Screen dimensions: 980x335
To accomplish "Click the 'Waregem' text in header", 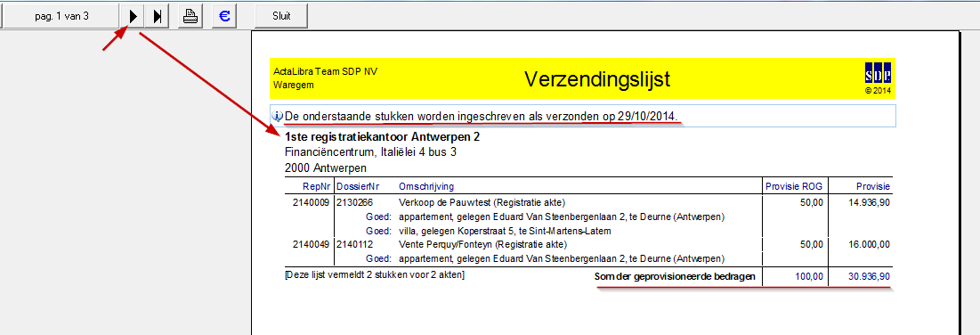I will [293, 86].
